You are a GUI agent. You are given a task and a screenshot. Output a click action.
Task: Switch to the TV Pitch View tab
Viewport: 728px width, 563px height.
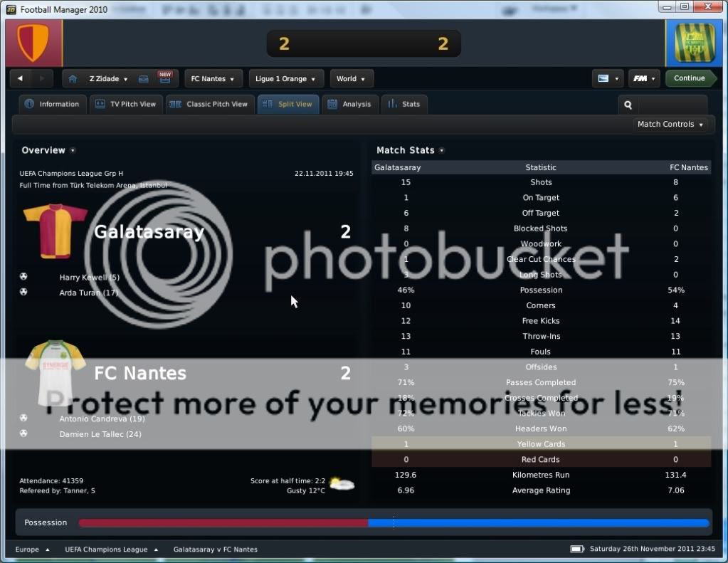click(126, 104)
